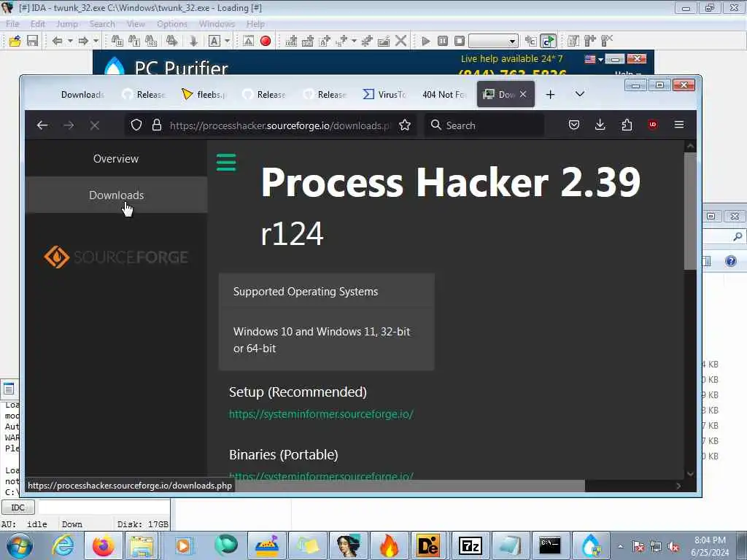Click the IDA jump forward arrow icon
This screenshot has width=747, height=560.
(x=83, y=41)
